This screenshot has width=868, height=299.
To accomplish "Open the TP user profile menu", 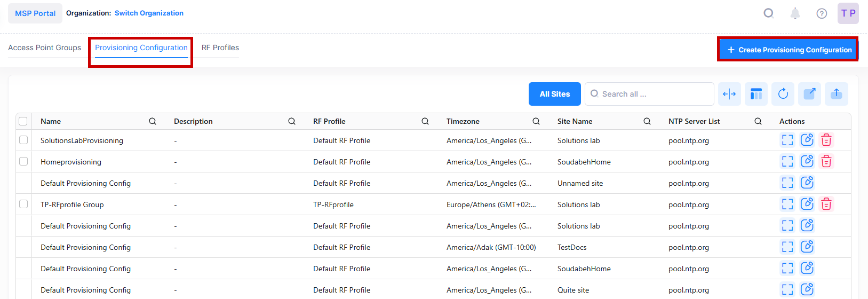I will tap(848, 13).
